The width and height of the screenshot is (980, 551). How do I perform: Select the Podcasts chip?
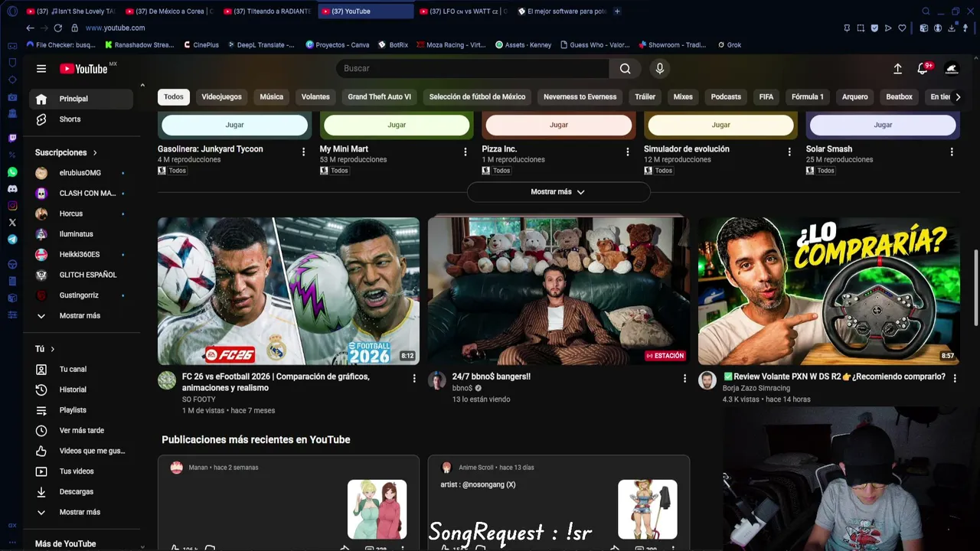click(726, 97)
